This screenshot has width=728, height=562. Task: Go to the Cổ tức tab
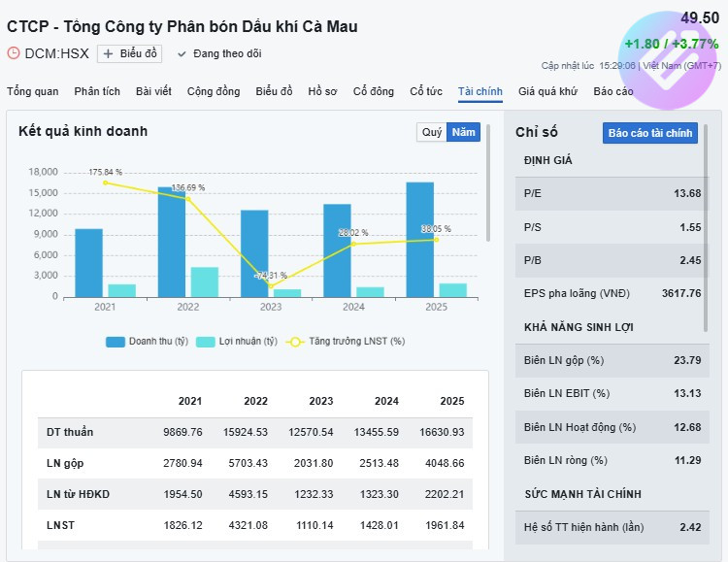[x=426, y=91]
